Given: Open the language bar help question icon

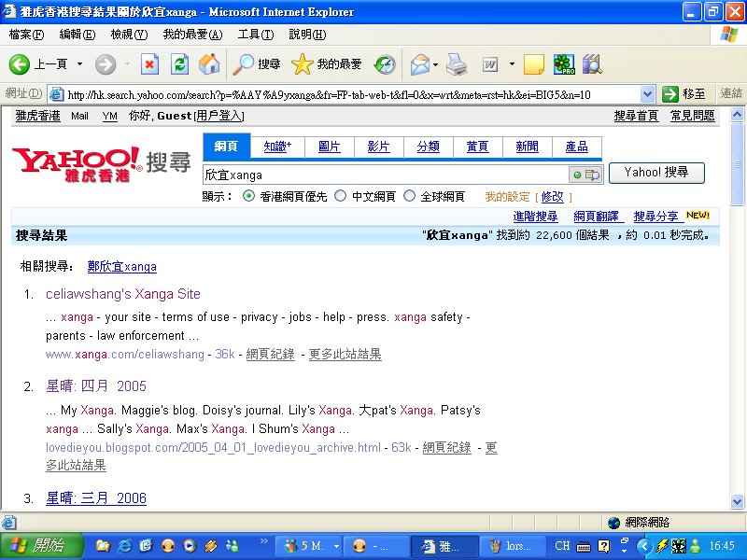Looking at the screenshot, I should pos(603,546).
